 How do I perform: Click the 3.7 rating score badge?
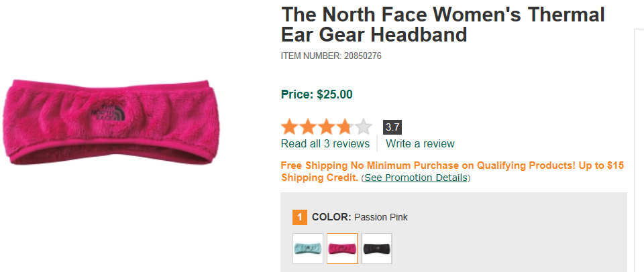tap(392, 127)
